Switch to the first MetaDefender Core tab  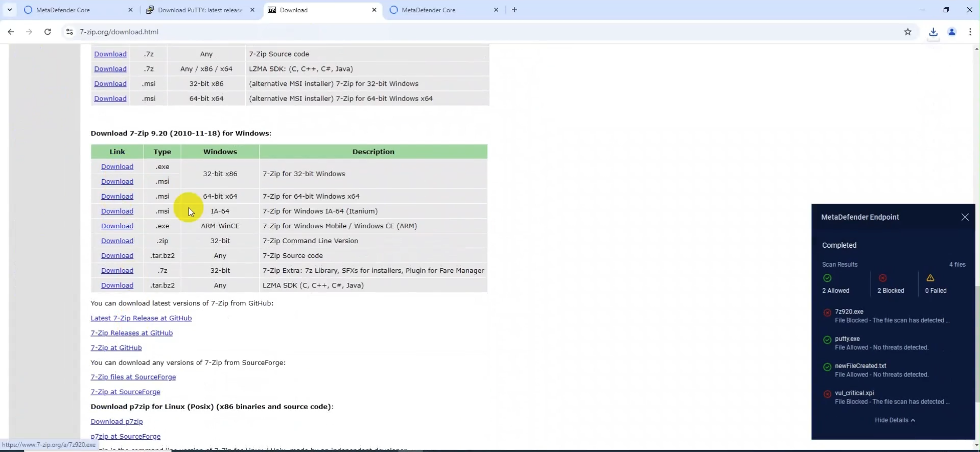pyautogui.click(x=79, y=10)
